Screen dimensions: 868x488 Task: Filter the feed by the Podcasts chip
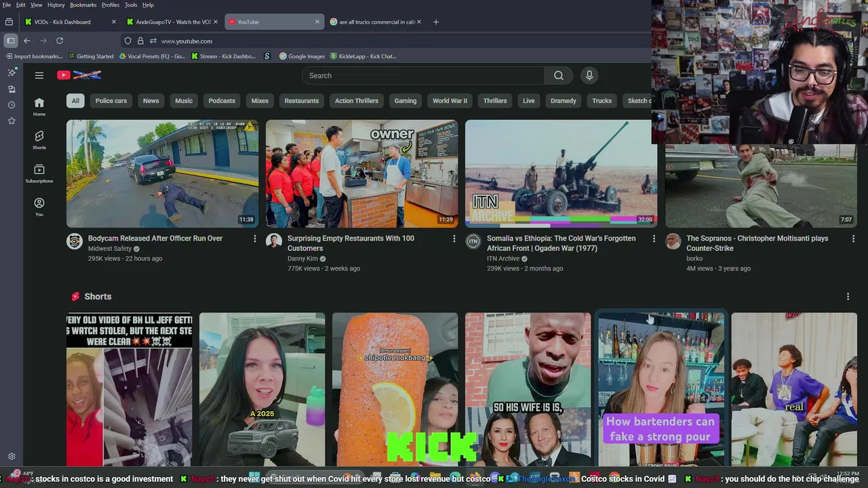pos(222,101)
